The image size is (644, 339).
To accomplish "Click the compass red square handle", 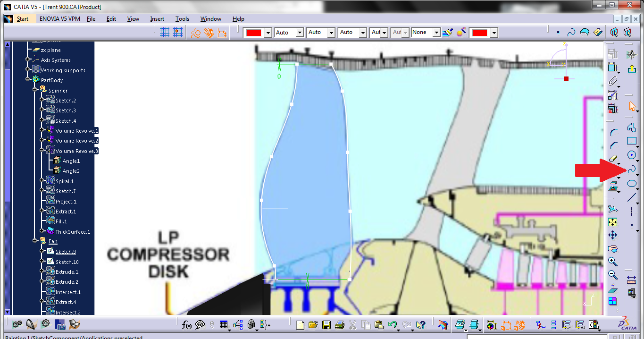I will point(566,78).
